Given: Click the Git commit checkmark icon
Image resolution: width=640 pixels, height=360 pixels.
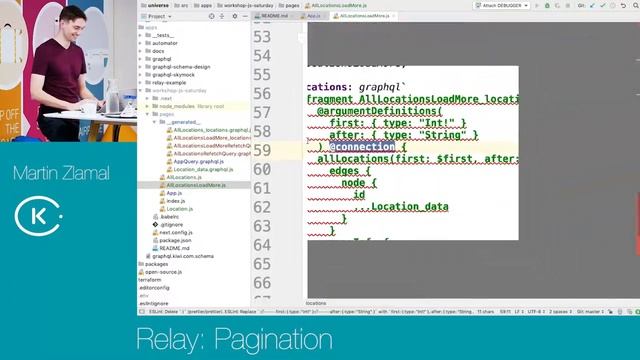Looking at the screenshot, I should click(x=603, y=6).
